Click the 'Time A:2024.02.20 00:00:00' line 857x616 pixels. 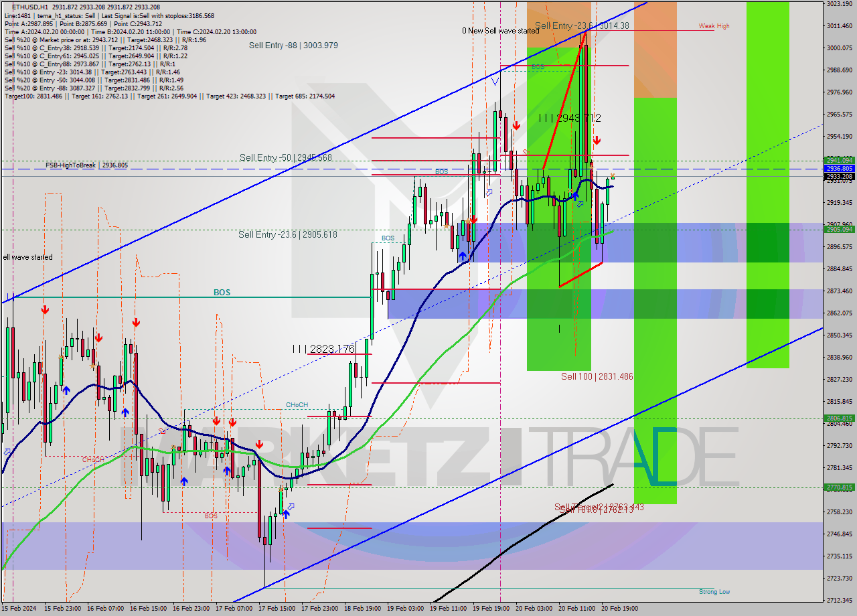click(x=131, y=31)
